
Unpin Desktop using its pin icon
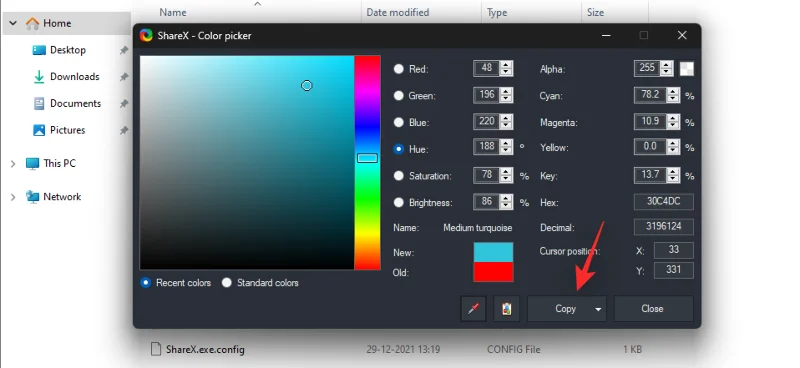pyautogui.click(x=123, y=50)
